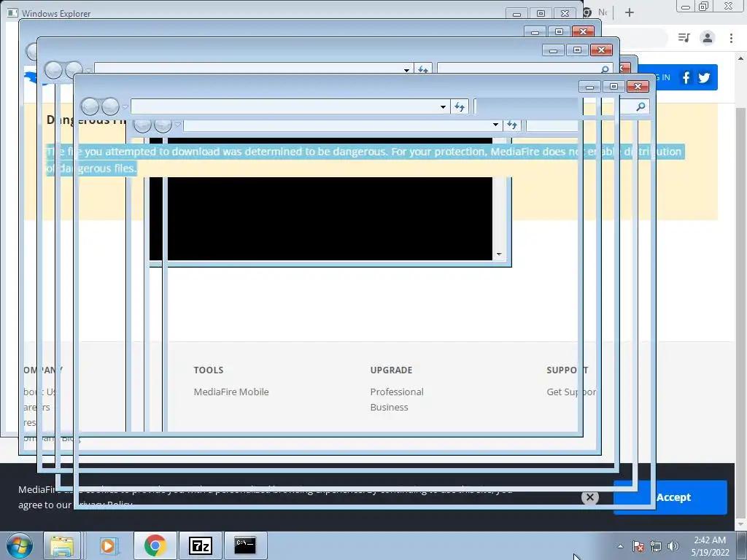Click the Get Support link
The height and width of the screenshot is (560, 747).
coord(571,392)
